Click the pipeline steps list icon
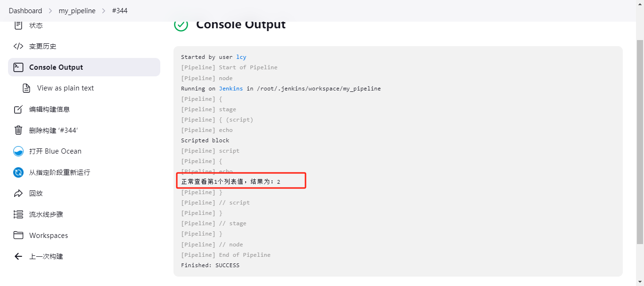This screenshot has width=644, height=286. 18,214
